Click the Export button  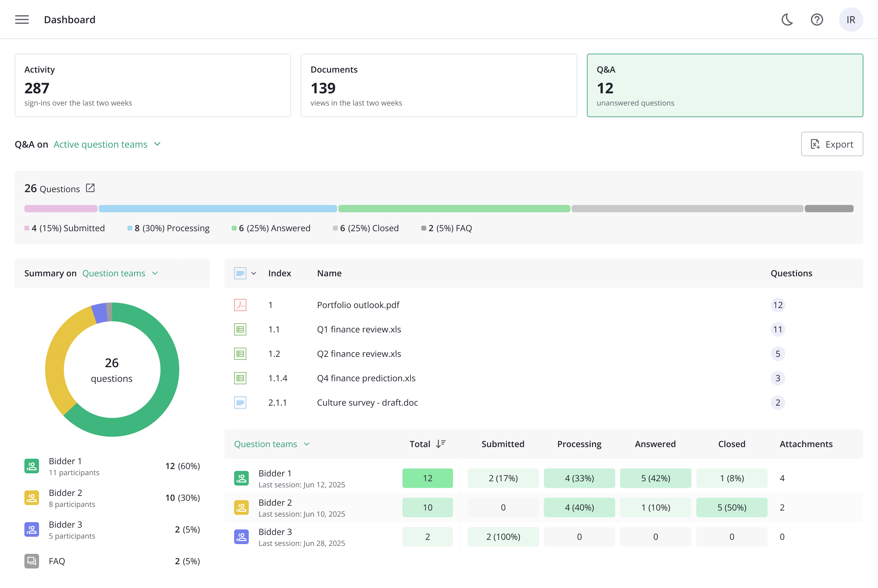point(832,144)
